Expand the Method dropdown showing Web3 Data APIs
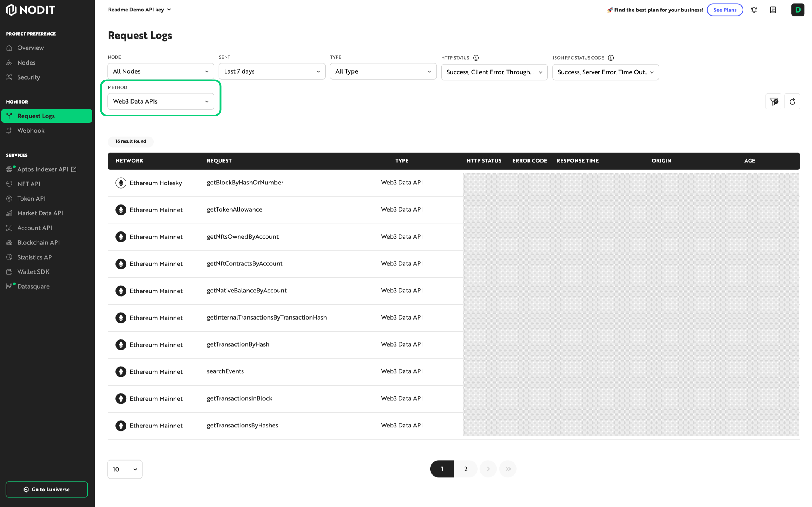Viewport: 812px width, 507px height. click(x=160, y=101)
